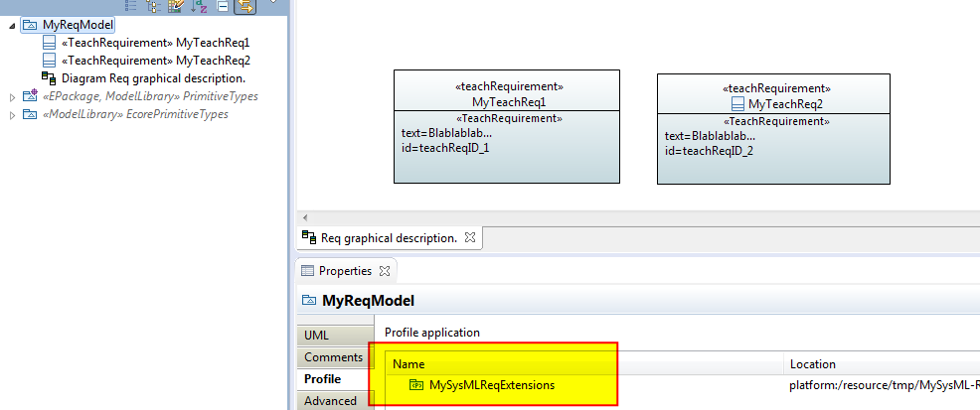Select «EPackage, ModelLibrary» PrimitiveTypes row
The image size is (980, 410).
click(150, 96)
